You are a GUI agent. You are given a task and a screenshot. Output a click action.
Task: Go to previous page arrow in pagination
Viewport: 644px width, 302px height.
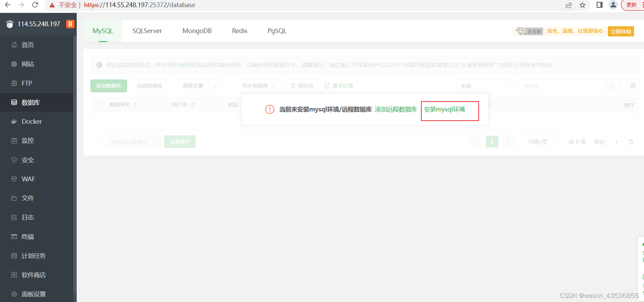[475, 142]
